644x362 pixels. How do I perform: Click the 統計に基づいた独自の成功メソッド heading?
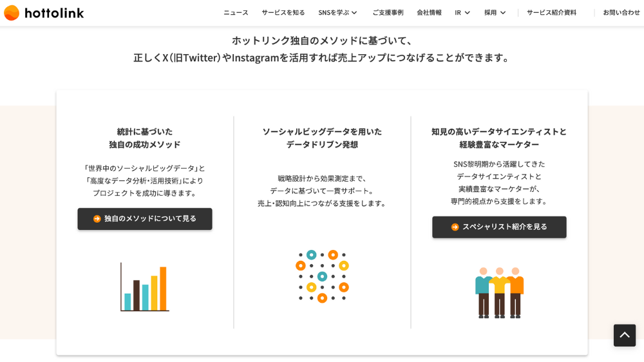[145, 138]
